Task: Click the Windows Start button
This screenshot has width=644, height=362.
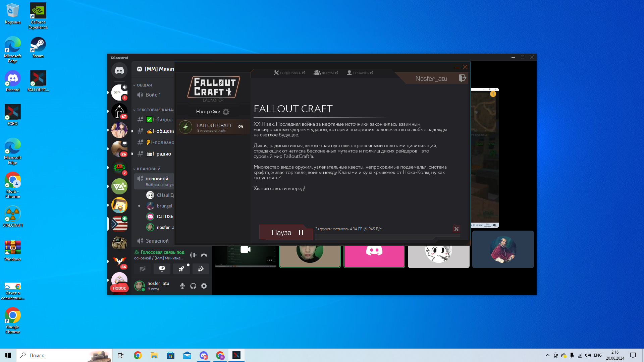Action: click(8, 355)
